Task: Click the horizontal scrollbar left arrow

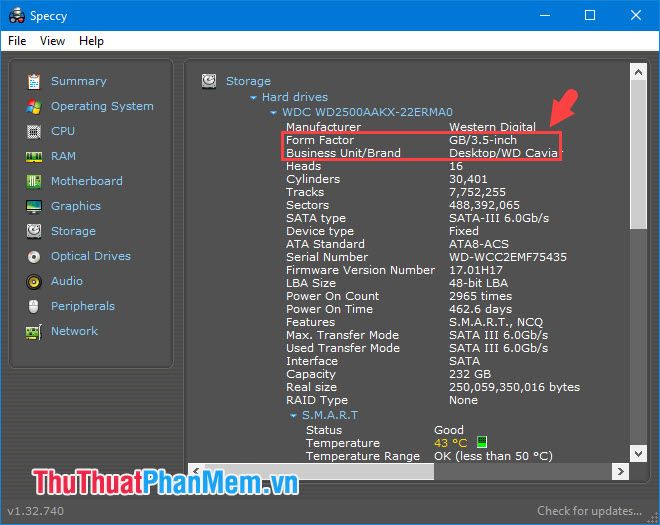Action: click(x=196, y=471)
